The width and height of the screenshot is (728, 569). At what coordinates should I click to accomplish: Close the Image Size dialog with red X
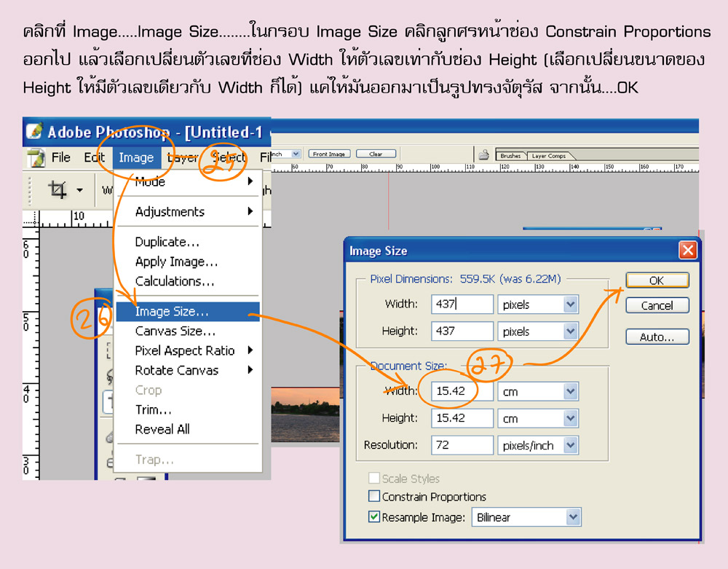pos(687,251)
